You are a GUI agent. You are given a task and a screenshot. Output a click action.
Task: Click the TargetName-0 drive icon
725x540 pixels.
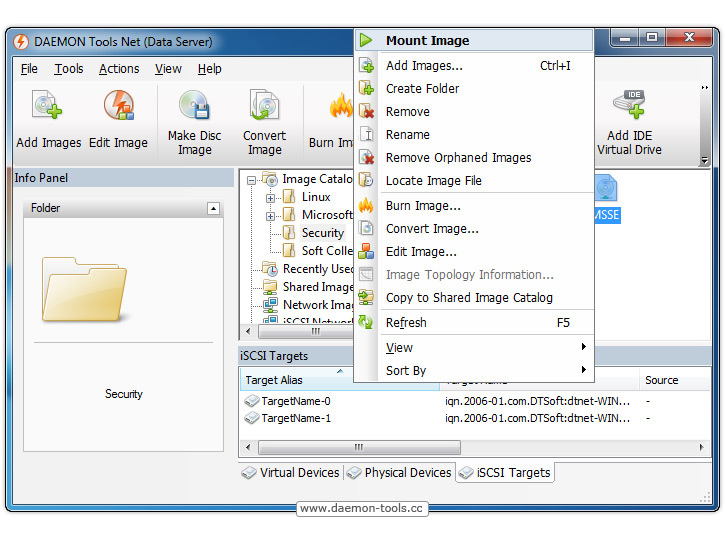pos(252,400)
